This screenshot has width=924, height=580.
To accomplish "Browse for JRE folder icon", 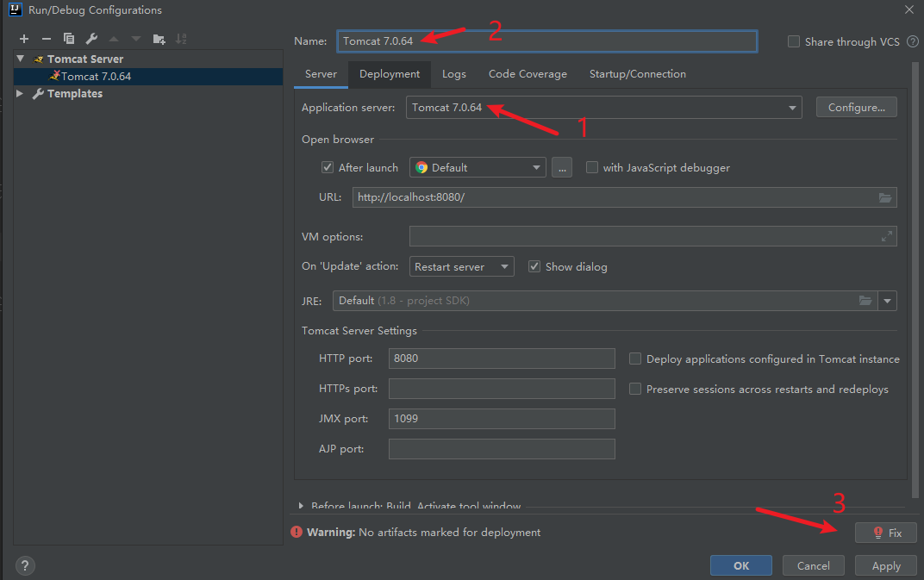I will pyautogui.click(x=865, y=301).
